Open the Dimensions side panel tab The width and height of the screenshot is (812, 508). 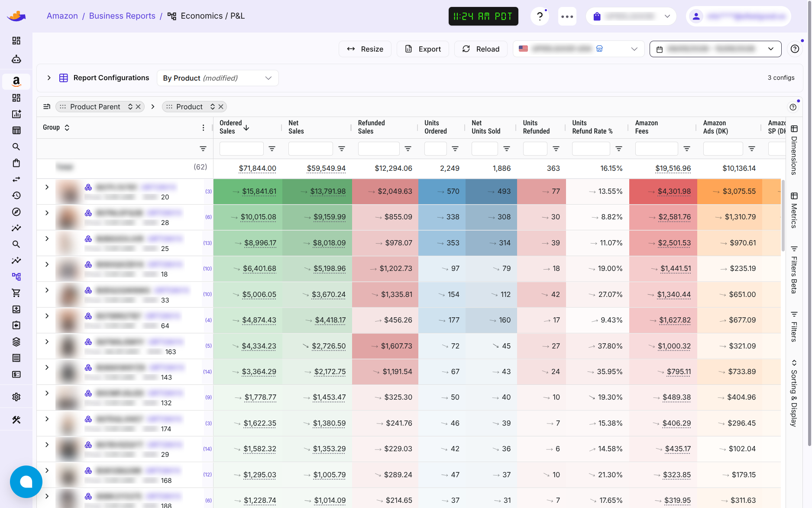coord(794,150)
